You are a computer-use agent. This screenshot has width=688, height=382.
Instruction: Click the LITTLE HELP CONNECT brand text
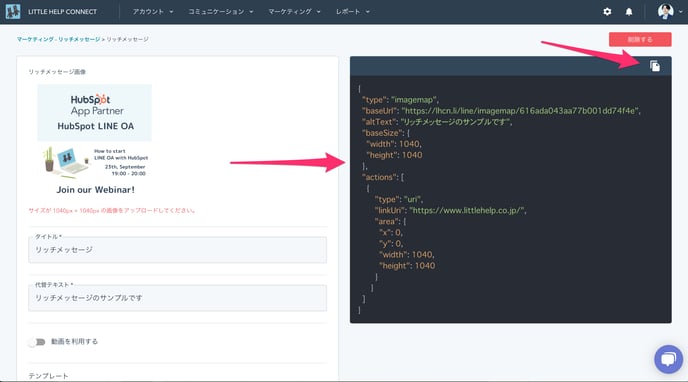(x=62, y=12)
